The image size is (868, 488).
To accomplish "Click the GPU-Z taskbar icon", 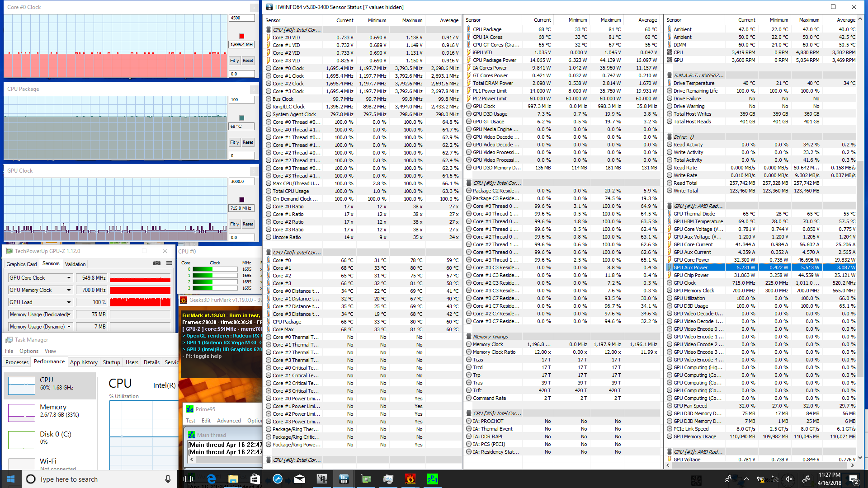I will point(366,479).
